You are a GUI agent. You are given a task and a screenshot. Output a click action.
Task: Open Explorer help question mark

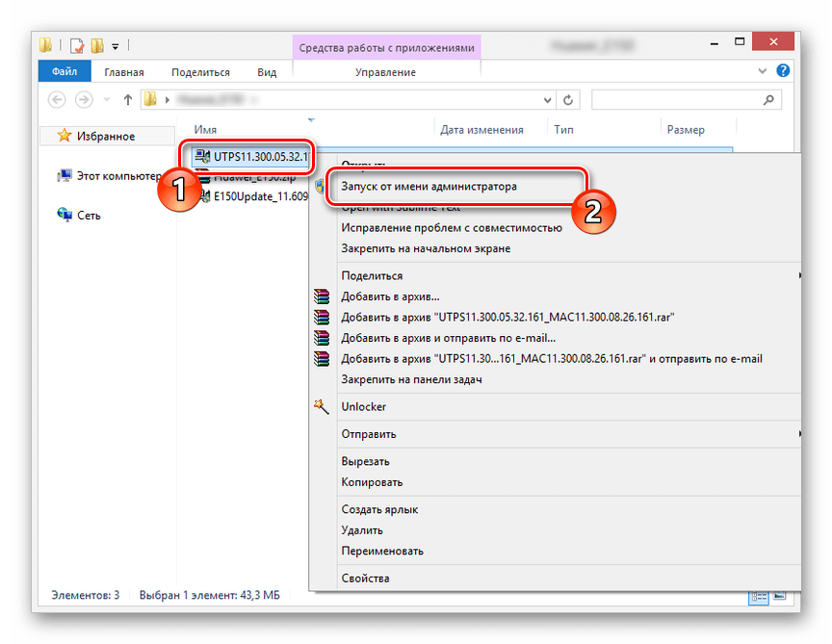click(x=782, y=70)
